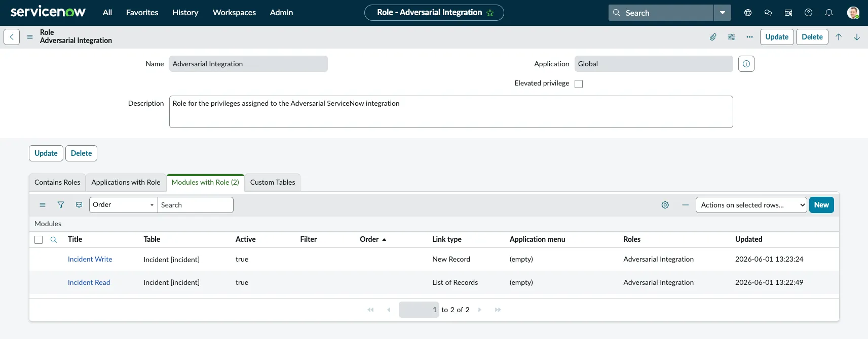Expand the search scope dropdown arrow

coord(723,13)
